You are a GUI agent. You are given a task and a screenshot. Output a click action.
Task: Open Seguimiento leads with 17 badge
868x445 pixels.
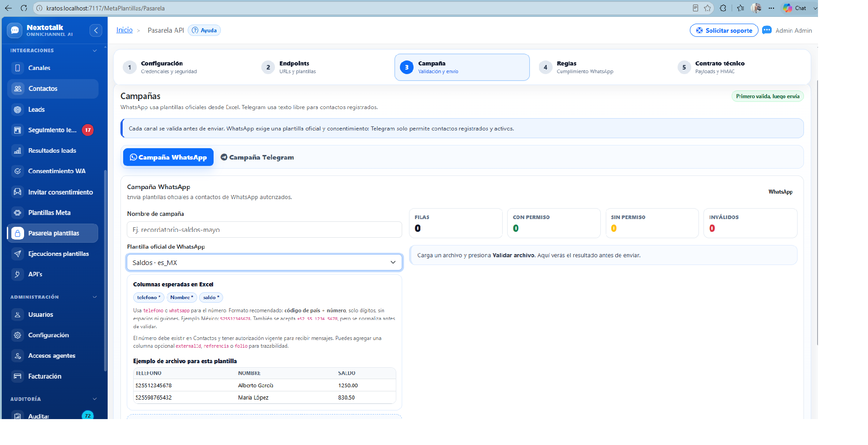click(53, 130)
